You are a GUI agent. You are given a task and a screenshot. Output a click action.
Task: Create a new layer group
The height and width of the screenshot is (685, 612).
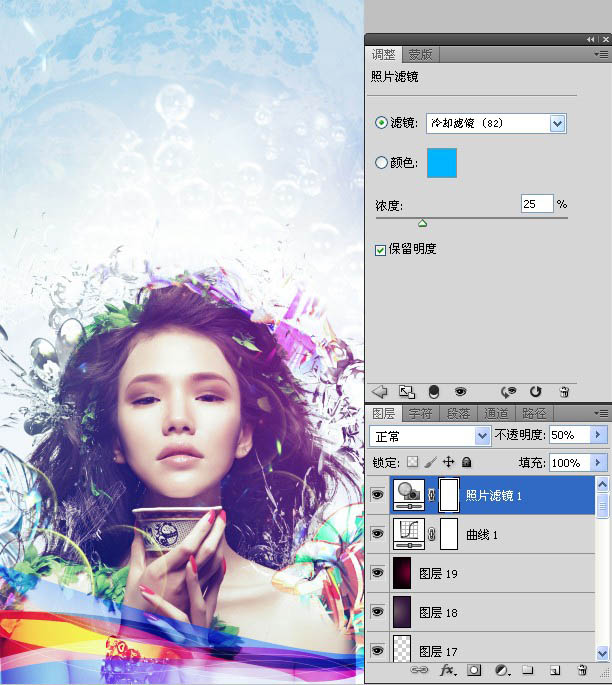(x=528, y=670)
